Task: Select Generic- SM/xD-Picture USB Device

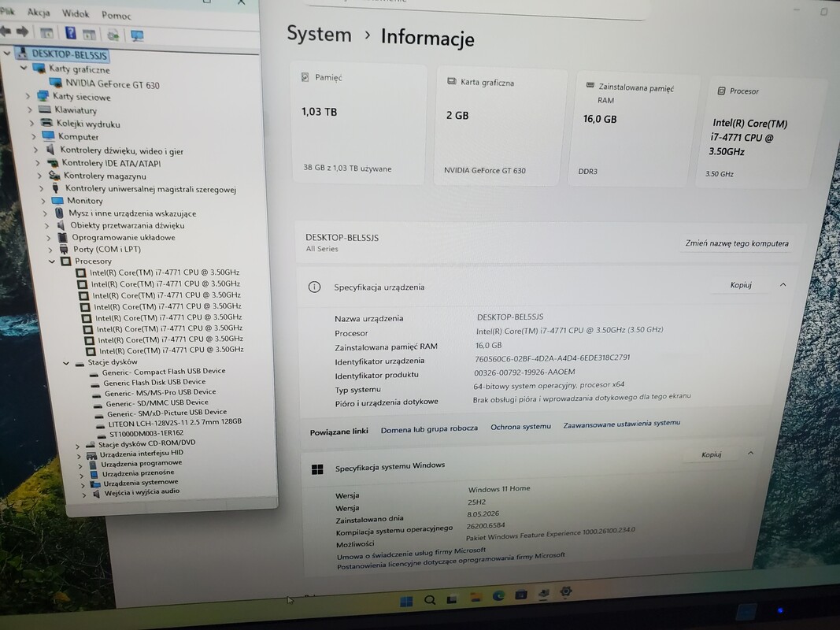Action: 167,413
